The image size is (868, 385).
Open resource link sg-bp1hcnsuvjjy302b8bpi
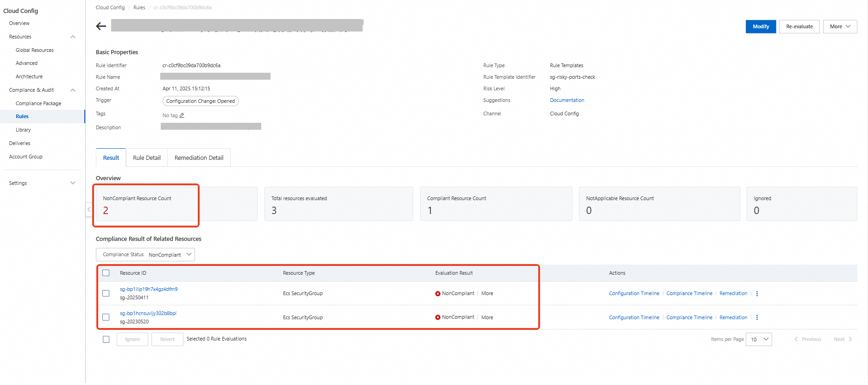[x=148, y=313]
